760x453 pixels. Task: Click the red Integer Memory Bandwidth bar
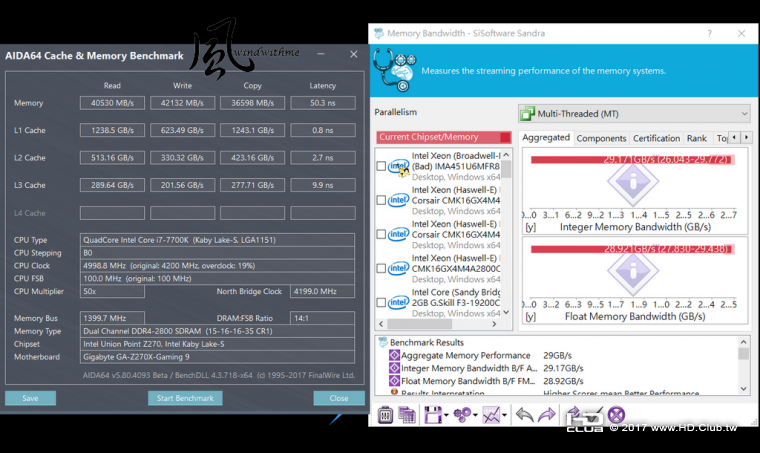633,159
